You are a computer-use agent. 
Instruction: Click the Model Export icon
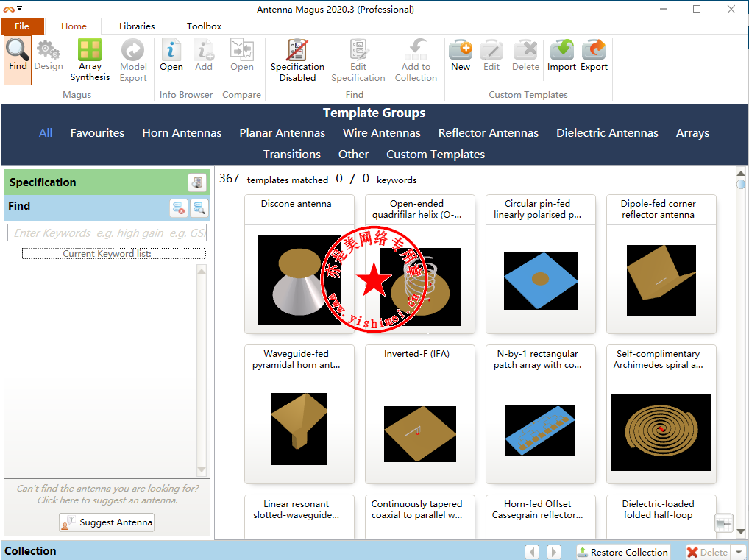(x=132, y=60)
